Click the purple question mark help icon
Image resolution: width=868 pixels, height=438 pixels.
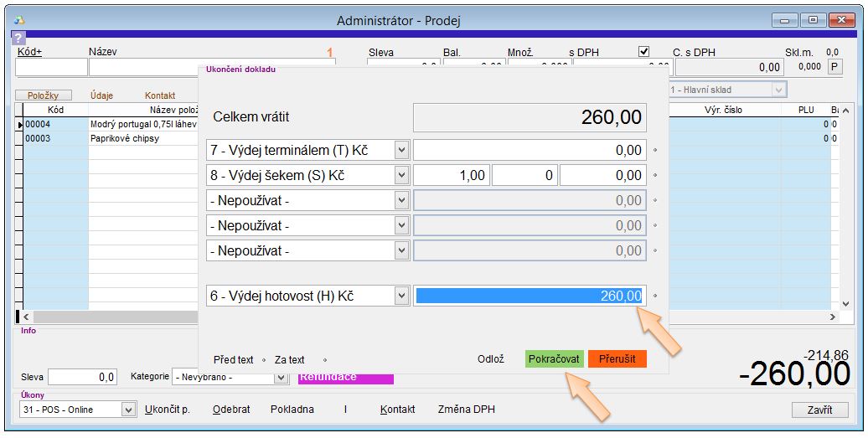pyautogui.click(x=18, y=38)
